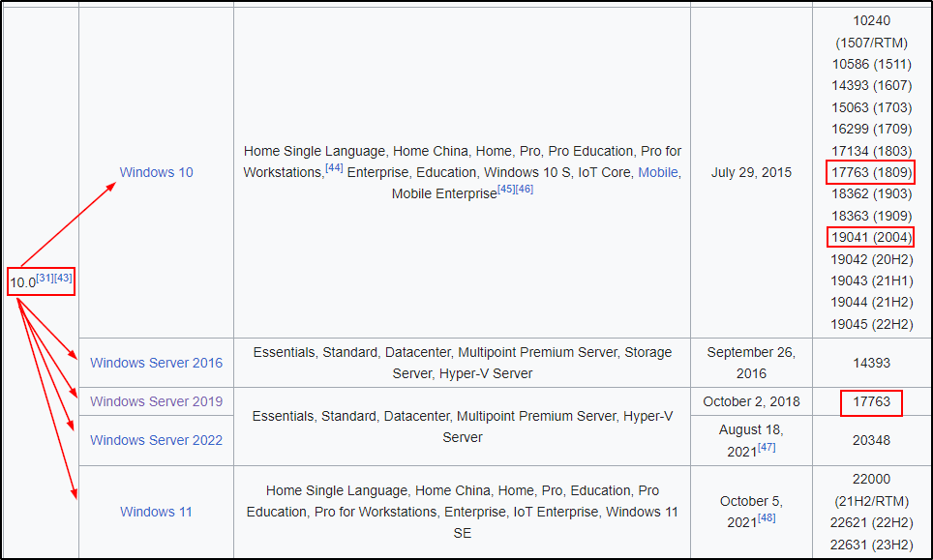This screenshot has width=933, height=560.
Task: Select build 22631 (23H2) text
Action: [871, 545]
